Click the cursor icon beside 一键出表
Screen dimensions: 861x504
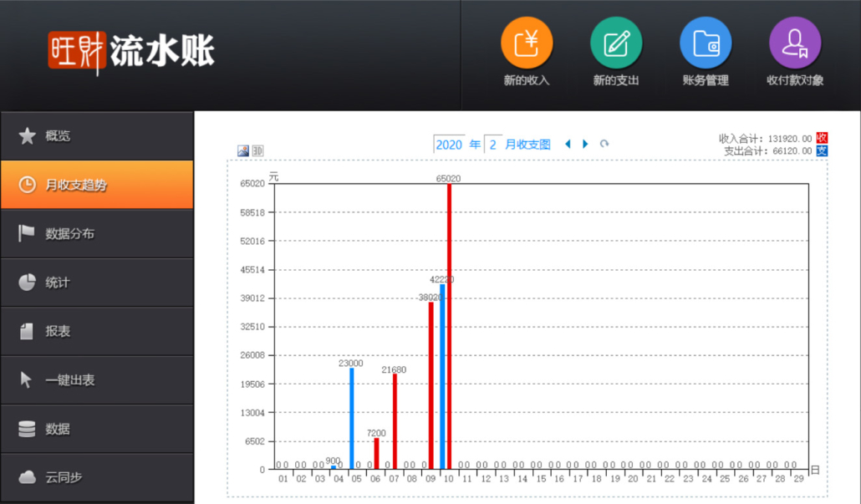pyautogui.click(x=26, y=380)
